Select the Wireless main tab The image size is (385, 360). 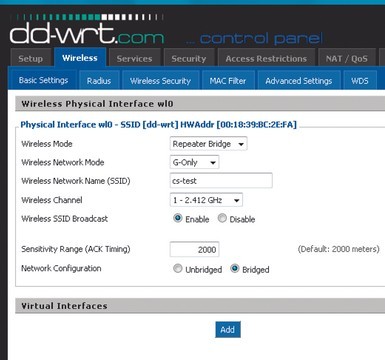click(80, 57)
